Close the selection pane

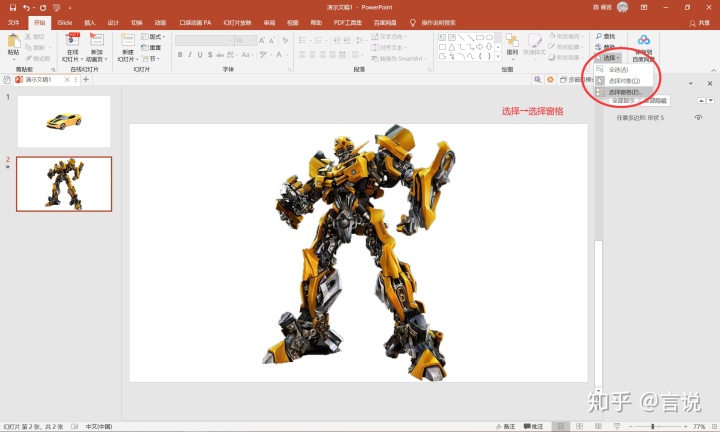tap(710, 84)
